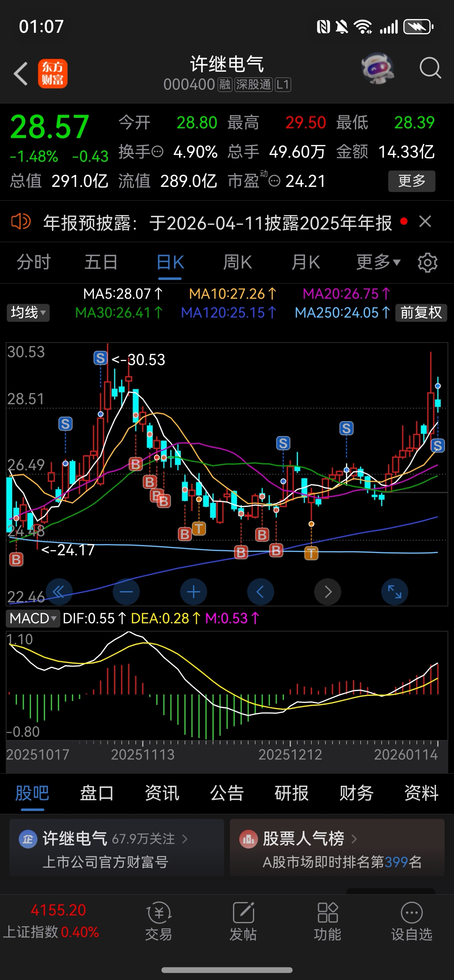454x980 pixels.
Task: Tap the S marker at 30.53 peak
Action: pos(101,358)
